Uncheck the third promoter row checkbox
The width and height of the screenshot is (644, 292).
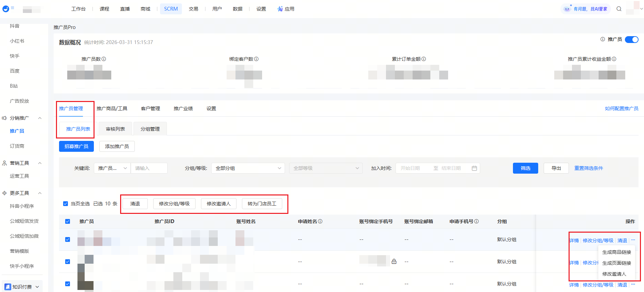point(68,284)
